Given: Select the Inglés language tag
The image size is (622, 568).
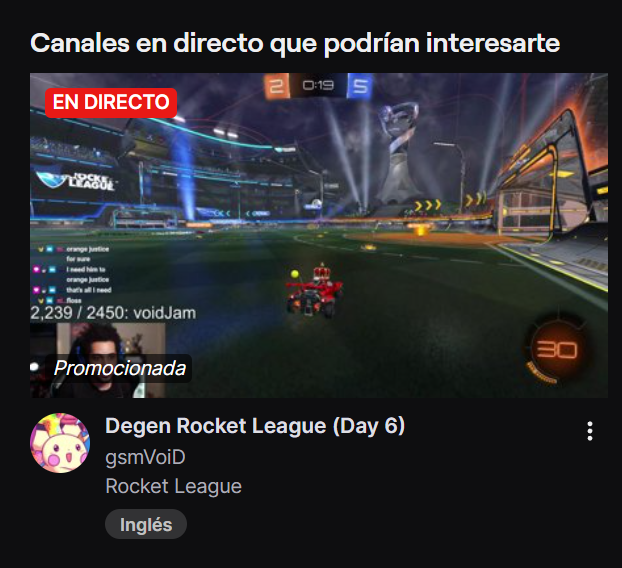Looking at the screenshot, I should coord(146,524).
